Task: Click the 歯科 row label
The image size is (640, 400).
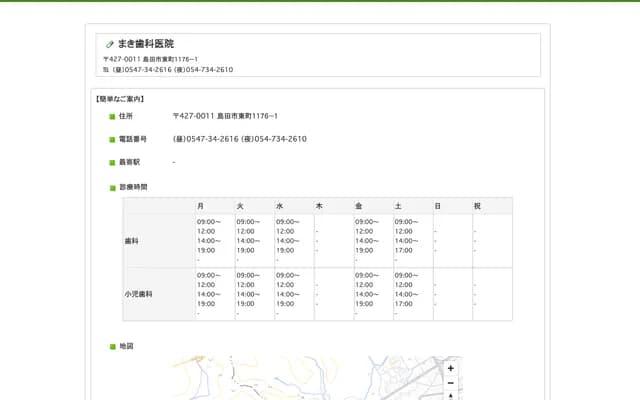Action: (131, 241)
